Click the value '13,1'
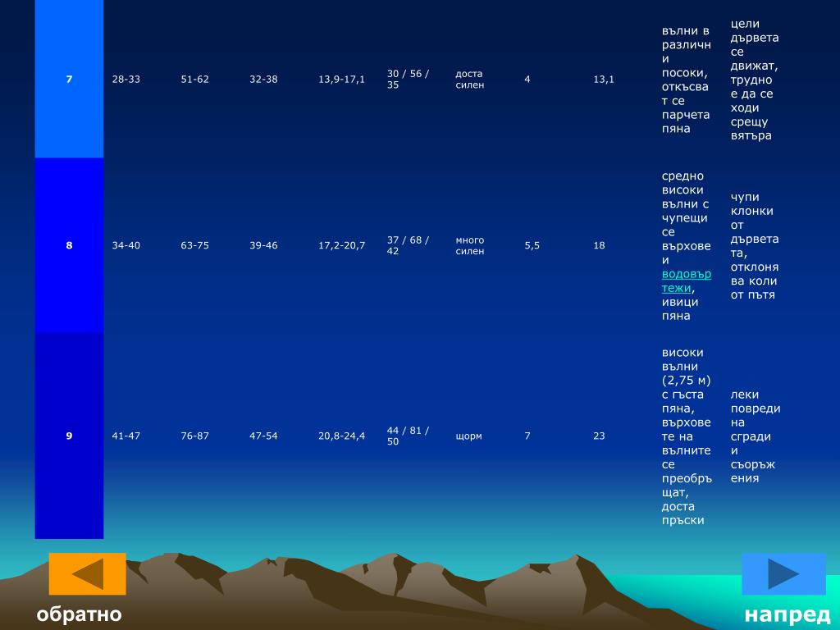This screenshot has height=630, width=840. 604,80
